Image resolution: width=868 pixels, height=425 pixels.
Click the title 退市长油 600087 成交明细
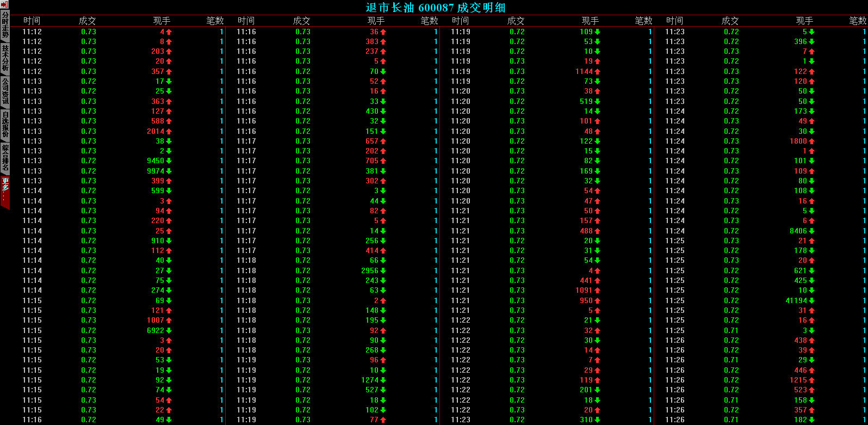(435, 8)
